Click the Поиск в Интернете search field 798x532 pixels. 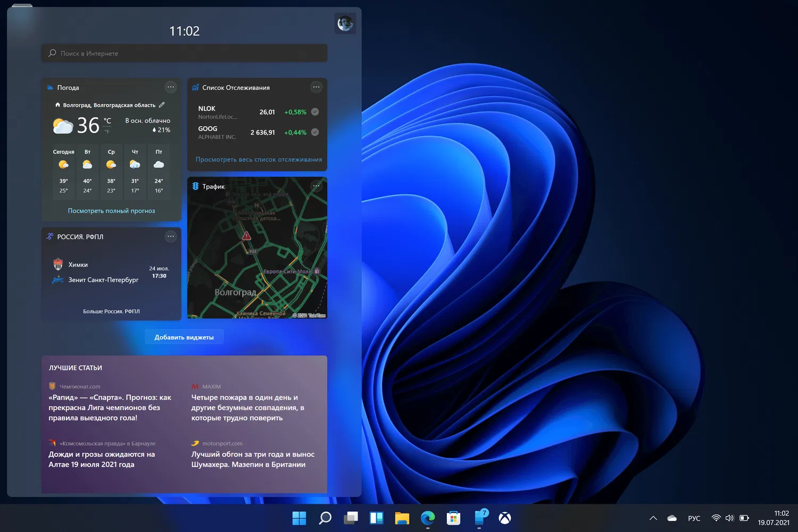[x=184, y=53]
